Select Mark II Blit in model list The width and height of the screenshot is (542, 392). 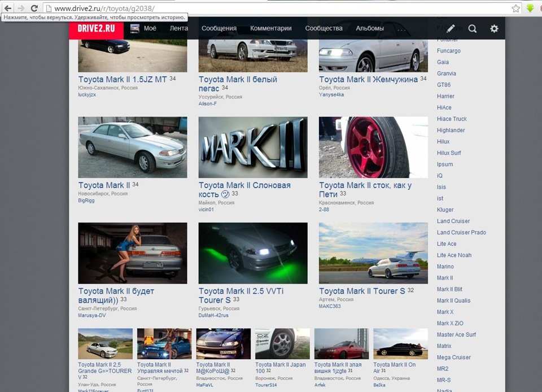click(449, 289)
